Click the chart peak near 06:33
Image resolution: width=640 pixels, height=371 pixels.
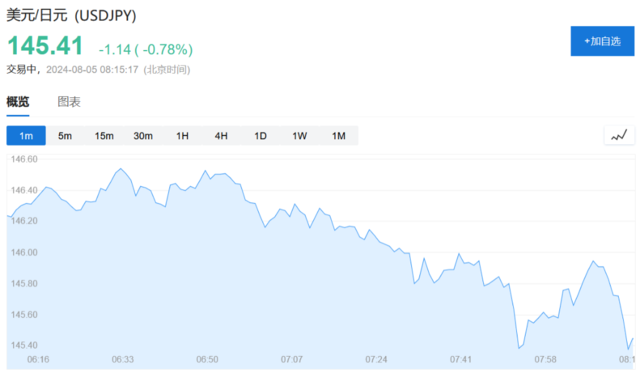(120, 169)
